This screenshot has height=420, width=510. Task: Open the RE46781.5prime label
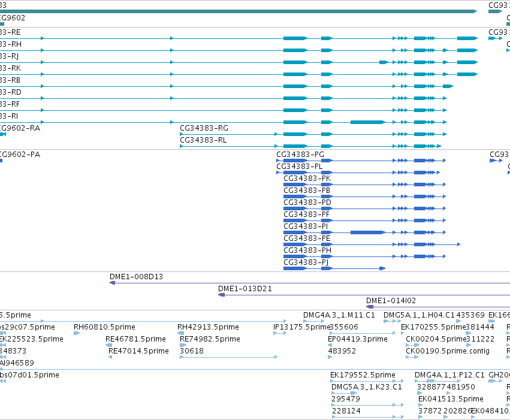[135, 339]
